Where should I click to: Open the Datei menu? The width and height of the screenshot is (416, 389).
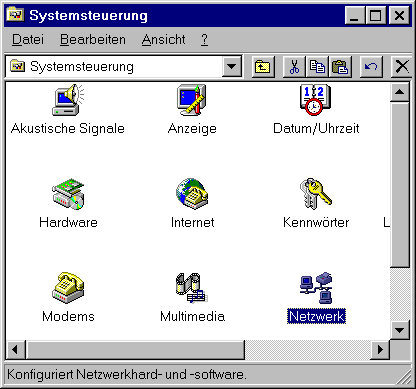tap(28, 40)
